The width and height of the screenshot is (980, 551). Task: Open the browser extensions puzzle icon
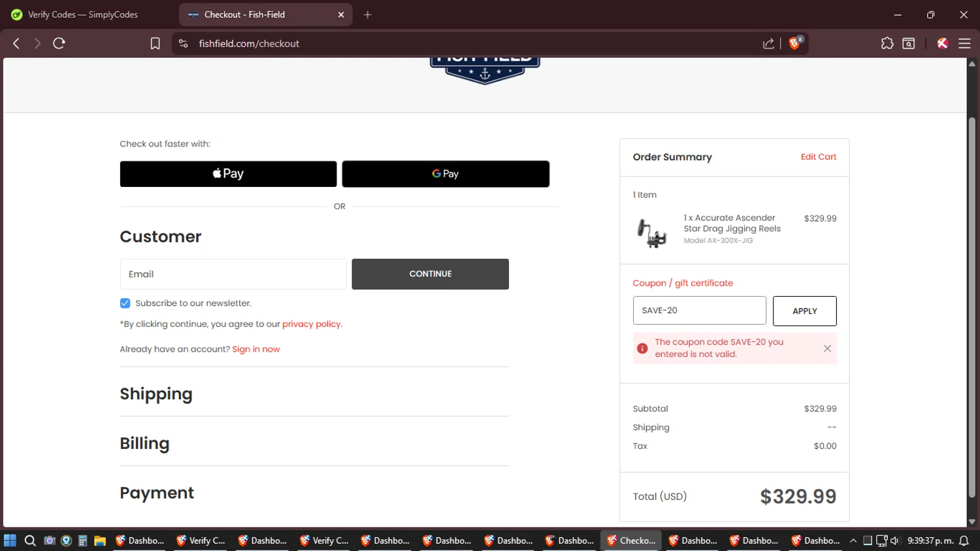[x=887, y=43]
